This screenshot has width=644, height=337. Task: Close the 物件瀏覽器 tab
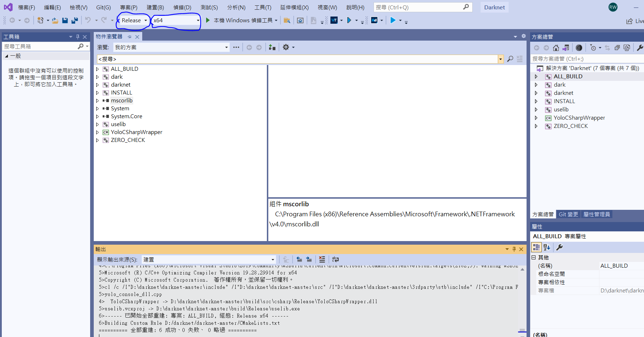(137, 37)
